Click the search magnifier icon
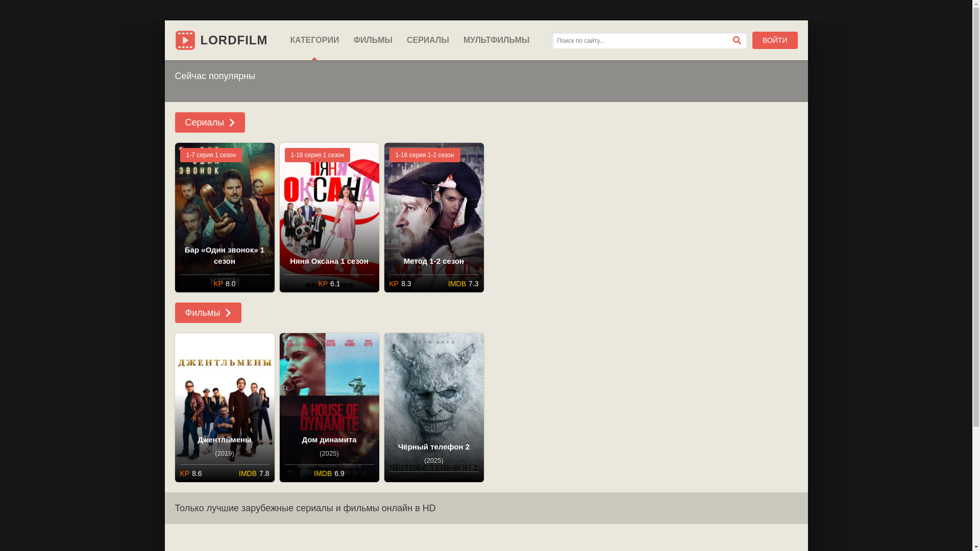Viewport: 980px width, 551px height. [x=737, y=40]
